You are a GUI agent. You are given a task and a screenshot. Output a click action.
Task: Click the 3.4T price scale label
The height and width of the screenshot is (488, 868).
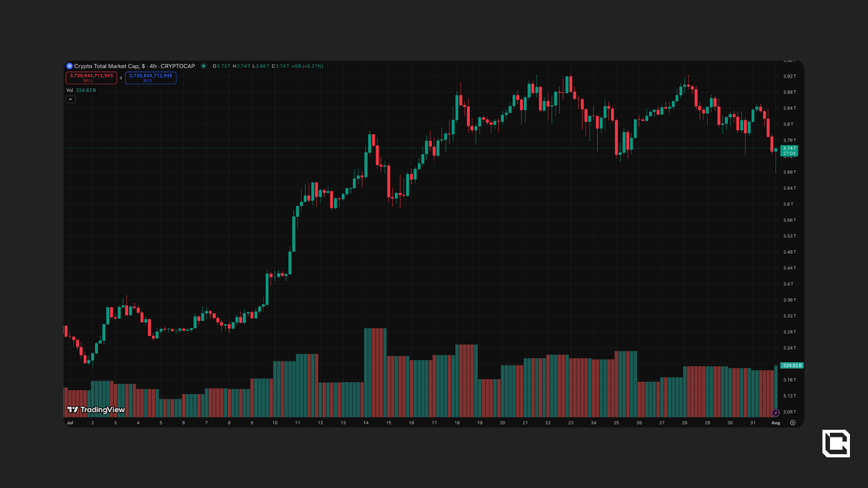point(788,284)
